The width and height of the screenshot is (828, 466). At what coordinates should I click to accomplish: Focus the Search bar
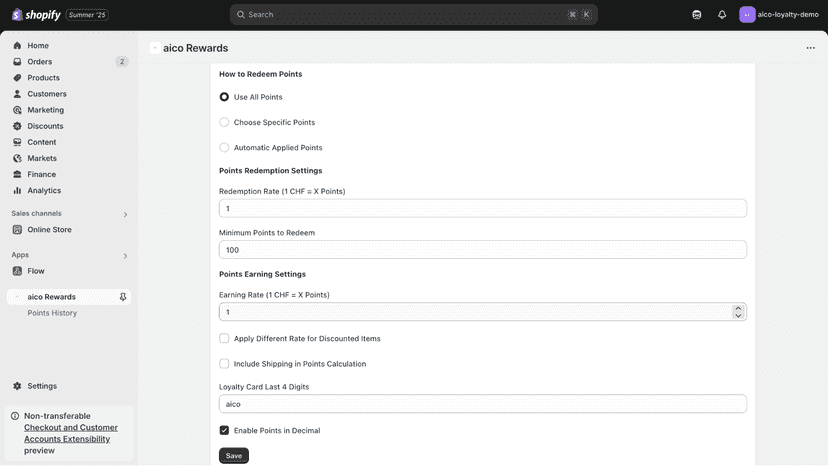tap(413, 15)
